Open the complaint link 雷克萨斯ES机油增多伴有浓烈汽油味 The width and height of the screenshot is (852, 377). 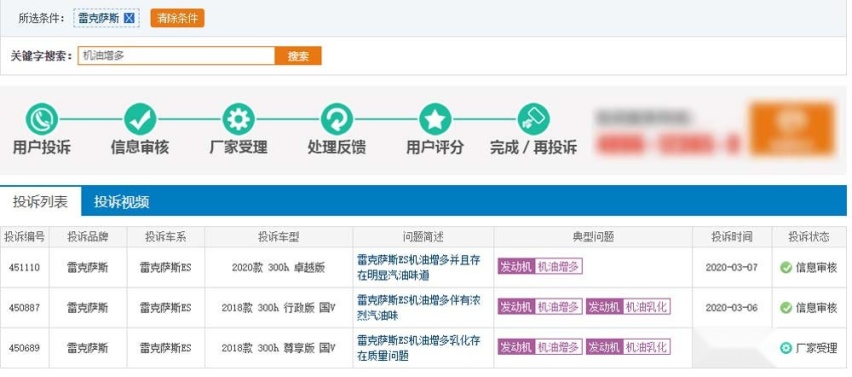point(418,307)
